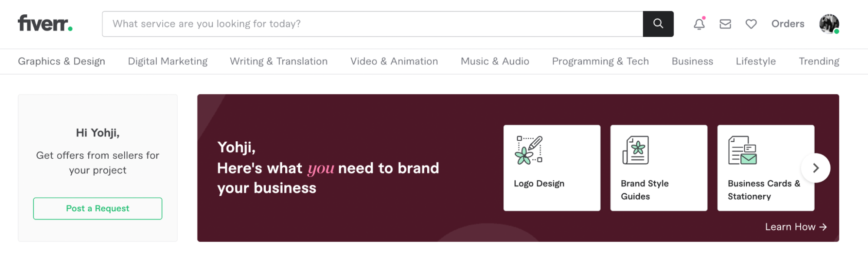The height and width of the screenshot is (276, 868).
Task: Open the profile avatar menu
Action: pos(829,24)
